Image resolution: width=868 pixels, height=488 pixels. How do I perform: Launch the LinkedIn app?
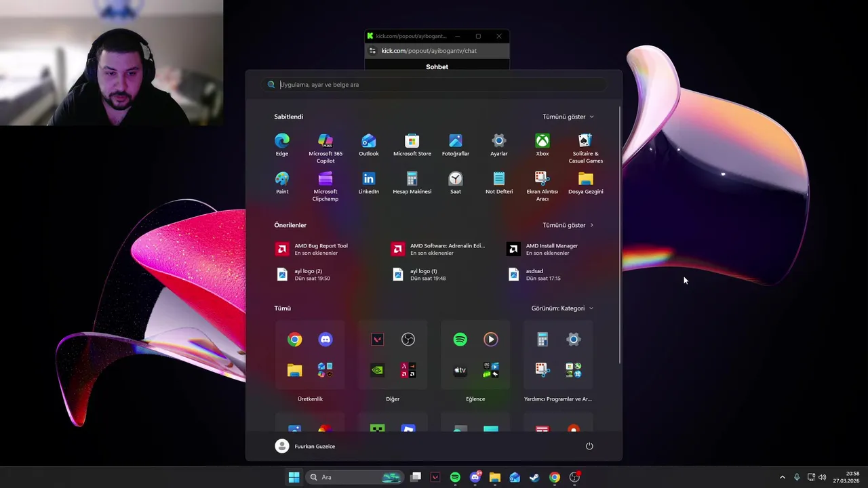pyautogui.click(x=369, y=183)
